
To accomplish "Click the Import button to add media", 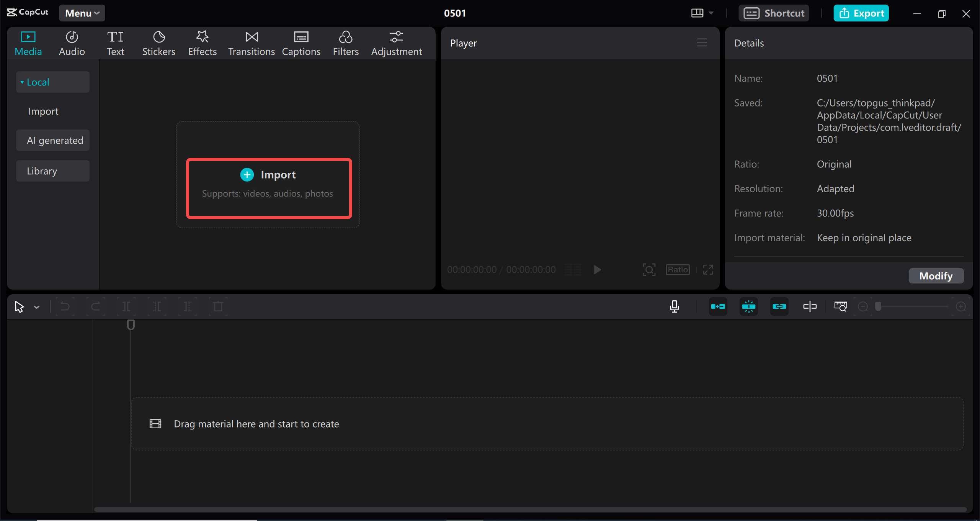I will click(268, 174).
